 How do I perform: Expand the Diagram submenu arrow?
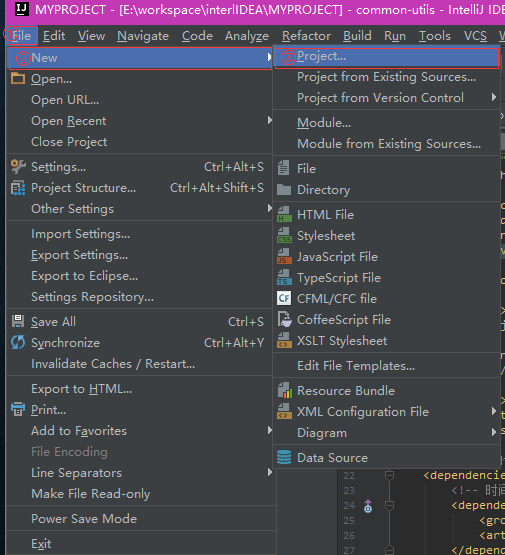pyautogui.click(x=494, y=432)
